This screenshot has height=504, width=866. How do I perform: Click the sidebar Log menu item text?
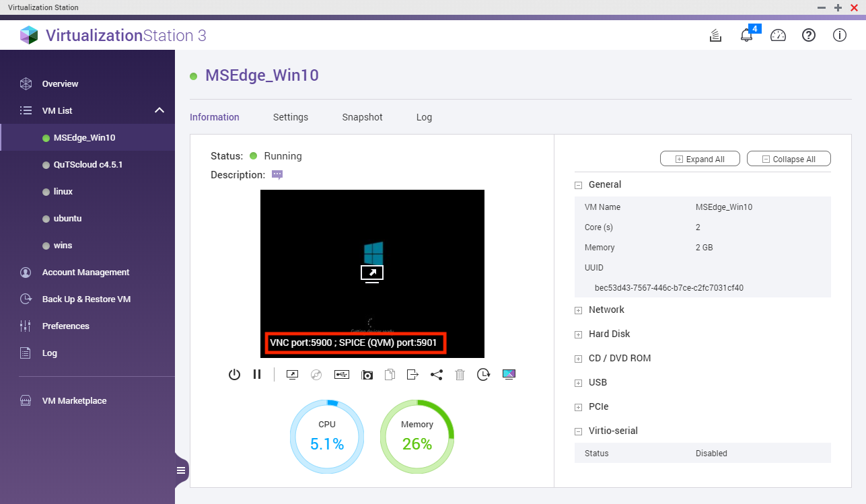[x=50, y=353]
